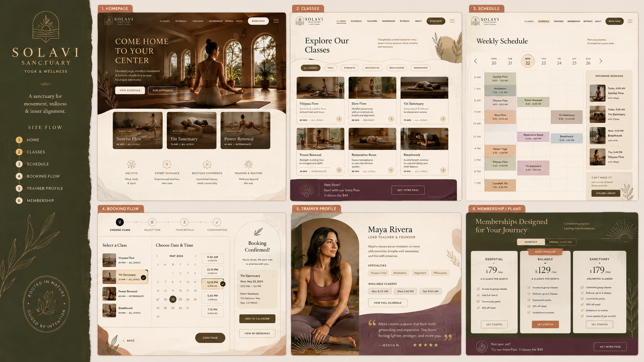This screenshot has width=644, height=362.
Task: Select the Strength filter tab
Action: 349,68
